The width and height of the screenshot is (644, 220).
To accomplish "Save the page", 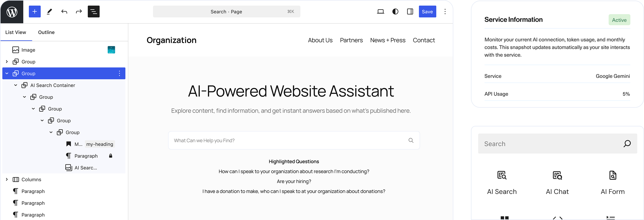I will (427, 12).
